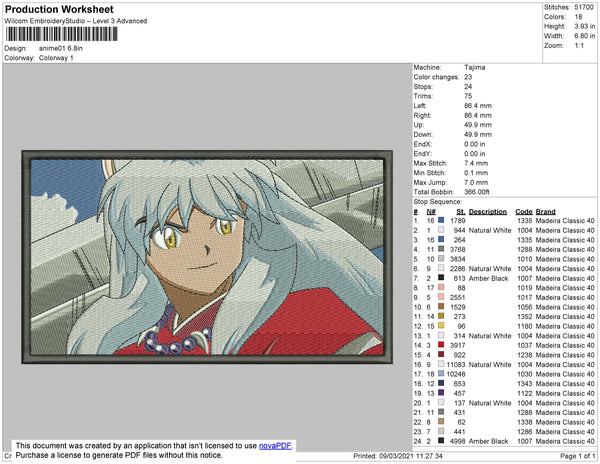Select the Colors value 18

(x=578, y=17)
